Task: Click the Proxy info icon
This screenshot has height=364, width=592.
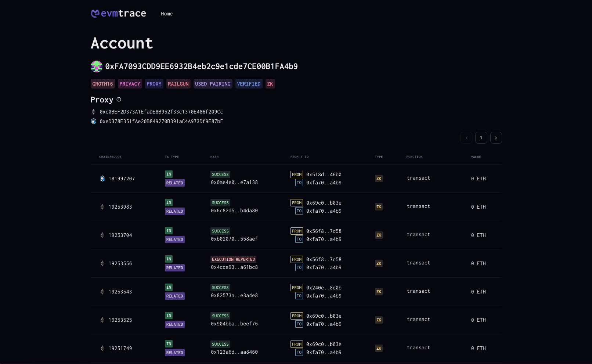Action: point(119,100)
